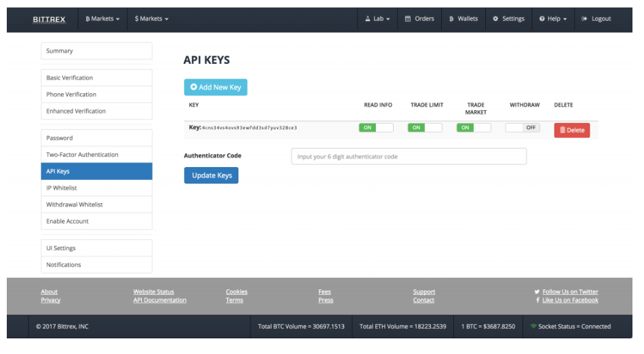Enable the Withdraw permission switch
The height and width of the screenshot is (354, 644).
[x=523, y=128]
